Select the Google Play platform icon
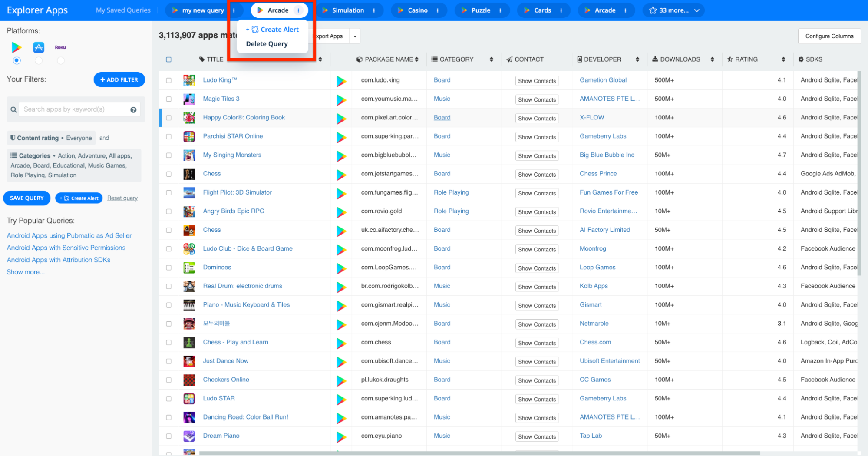 [17, 47]
